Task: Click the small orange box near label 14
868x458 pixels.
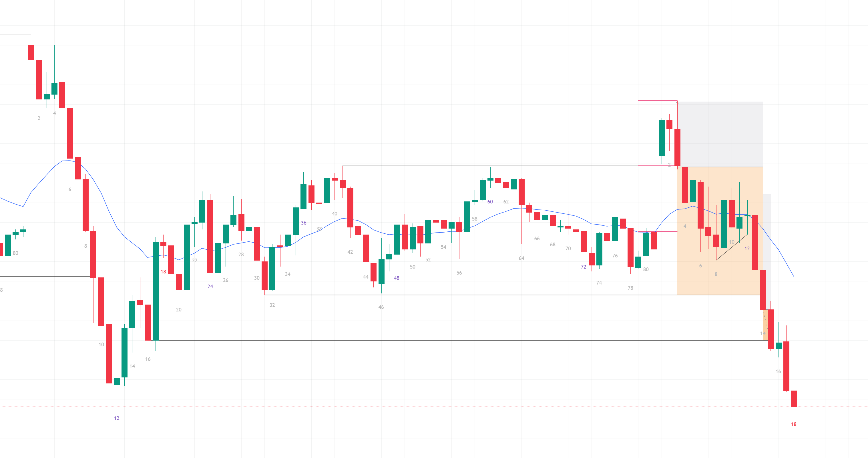Action: coord(765,325)
